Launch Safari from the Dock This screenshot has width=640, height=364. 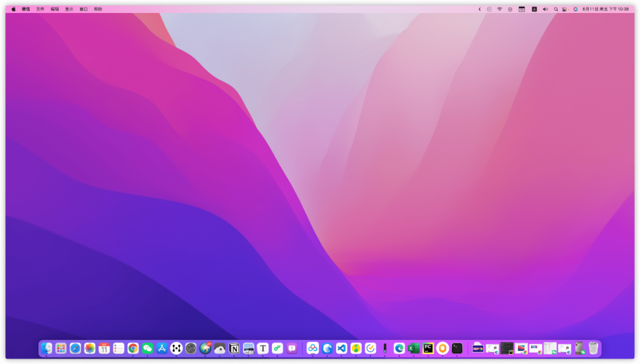click(x=75, y=348)
